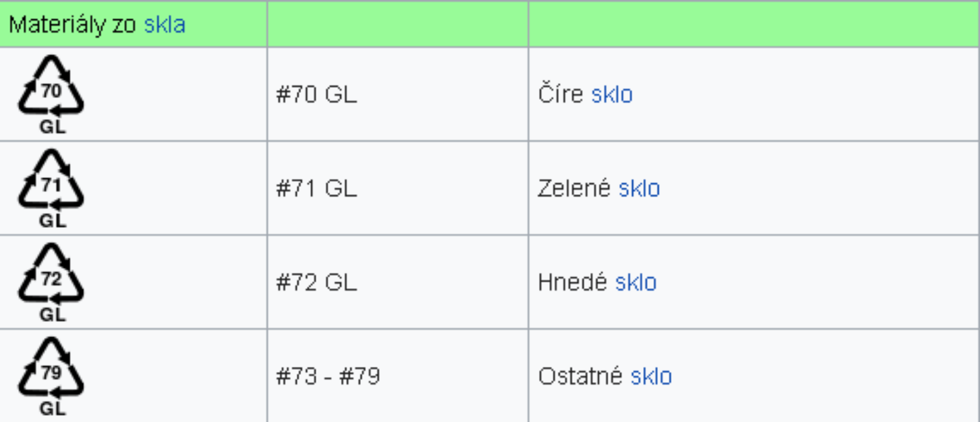Open the 71 GL recycling symbol image
980x422 pixels.
pos(51,189)
